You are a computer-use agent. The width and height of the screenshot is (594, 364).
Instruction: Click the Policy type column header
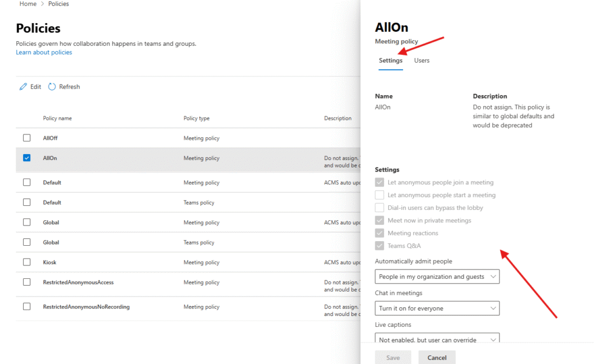click(x=197, y=118)
